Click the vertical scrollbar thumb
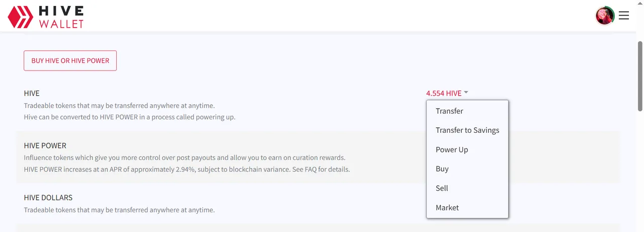 640,75
